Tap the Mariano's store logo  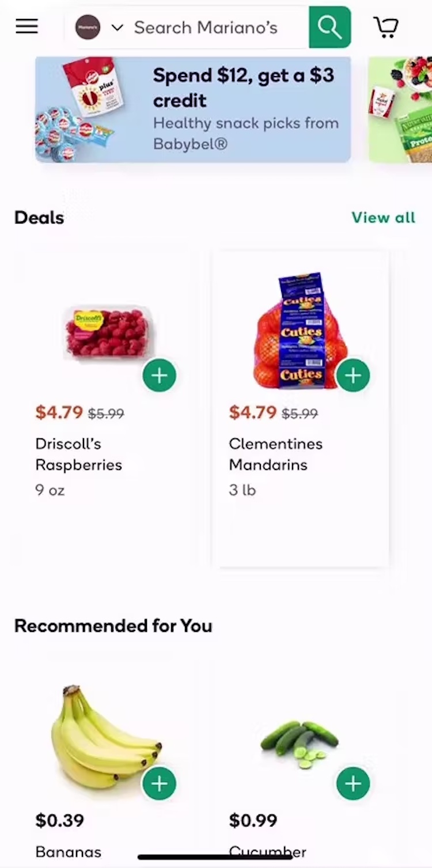click(x=88, y=27)
